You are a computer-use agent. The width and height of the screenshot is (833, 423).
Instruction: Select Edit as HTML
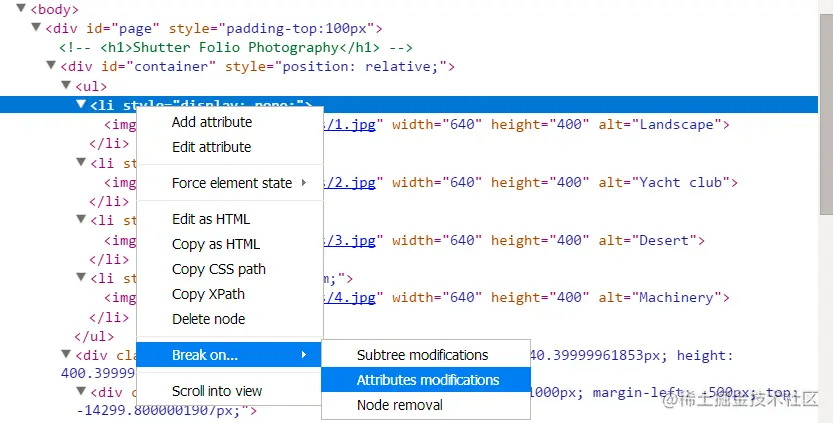(230, 219)
